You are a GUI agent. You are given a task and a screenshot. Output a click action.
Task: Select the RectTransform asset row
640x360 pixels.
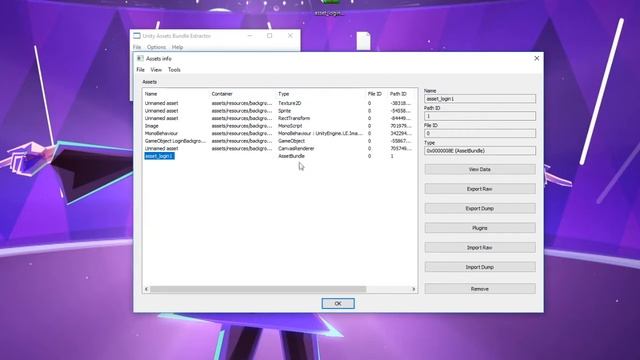pos(280,118)
